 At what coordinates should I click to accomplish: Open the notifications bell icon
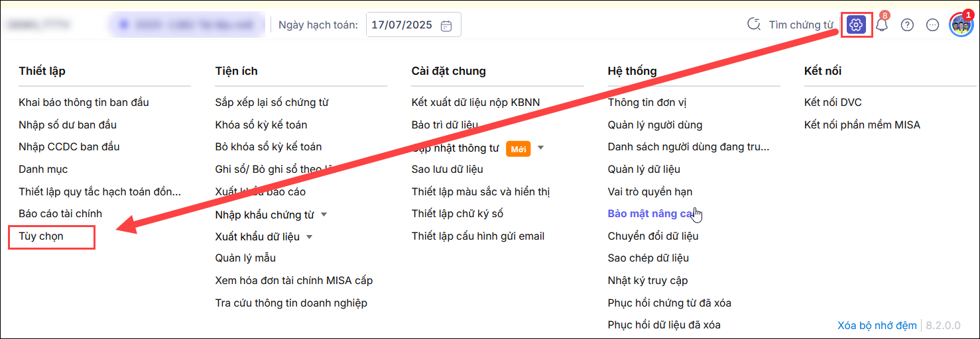(882, 25)
